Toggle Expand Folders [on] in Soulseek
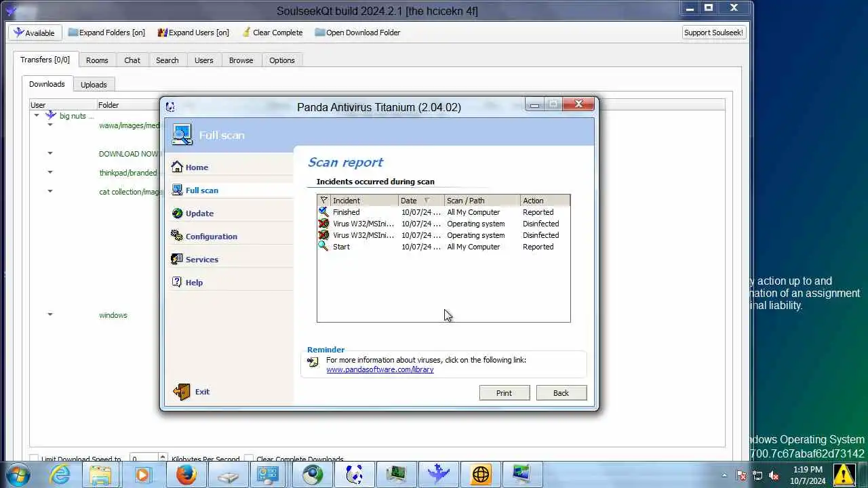Image resolution: width=868 pixels, height=488 pixels. [x=106, y=33]
